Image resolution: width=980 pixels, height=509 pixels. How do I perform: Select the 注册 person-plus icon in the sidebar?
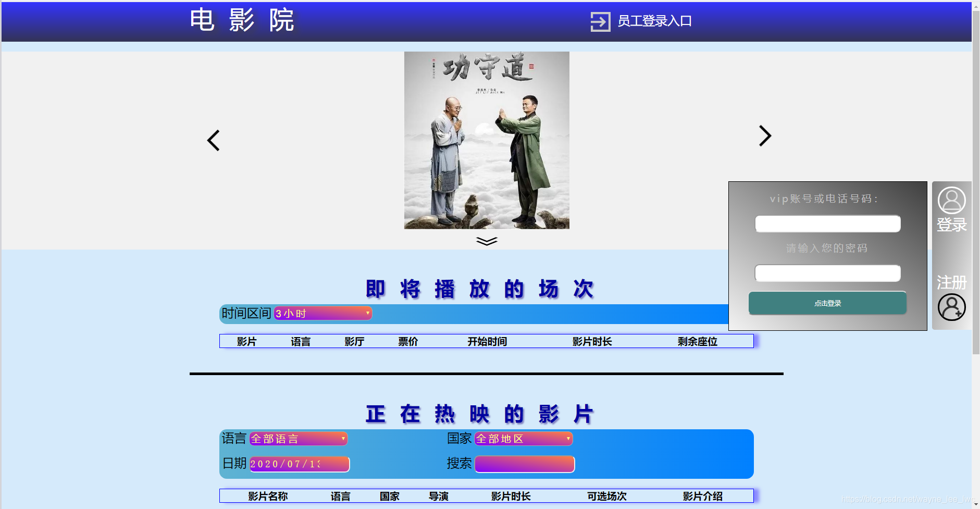tap(951, 307)
